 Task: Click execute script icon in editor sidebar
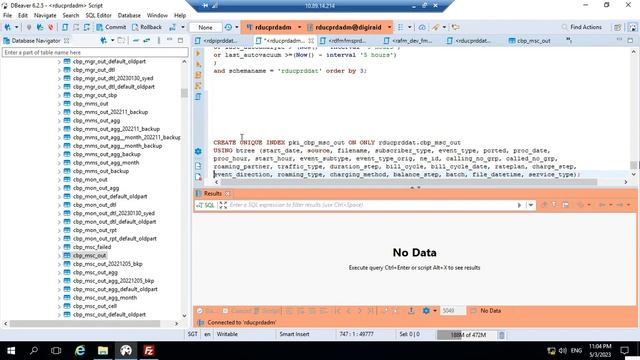[198, 75]
